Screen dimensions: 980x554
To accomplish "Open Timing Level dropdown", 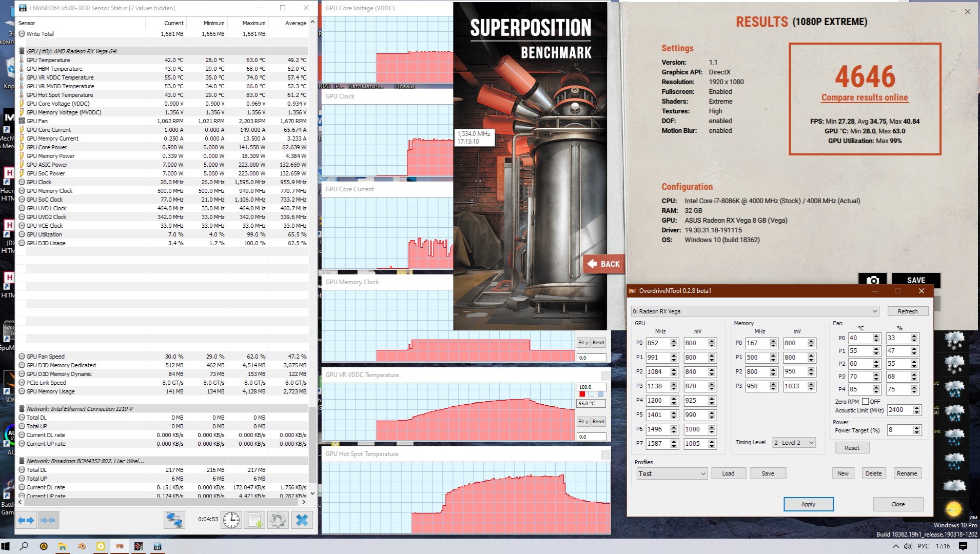I will click(x=794, y=443).
